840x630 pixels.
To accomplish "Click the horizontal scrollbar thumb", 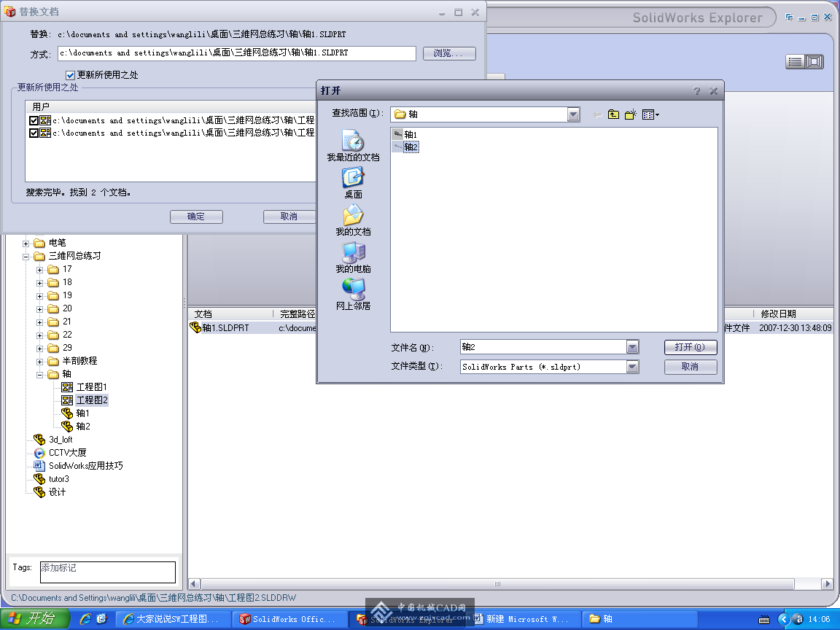I will tap(497, 584).
